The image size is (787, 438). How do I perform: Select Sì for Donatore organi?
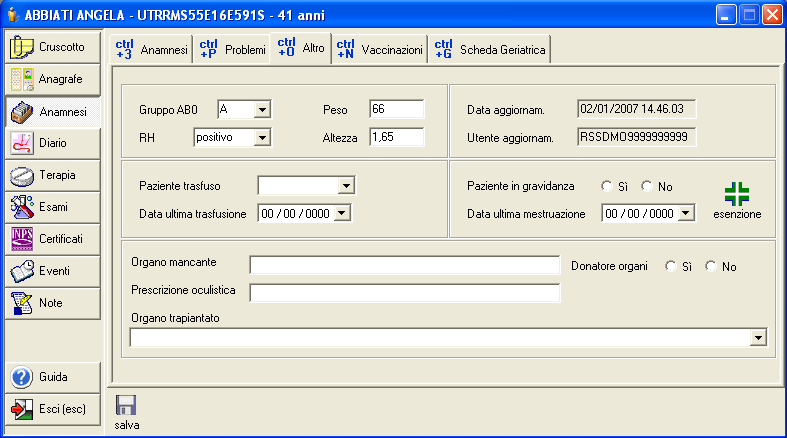pyautogui.click(x=671, y=266)
